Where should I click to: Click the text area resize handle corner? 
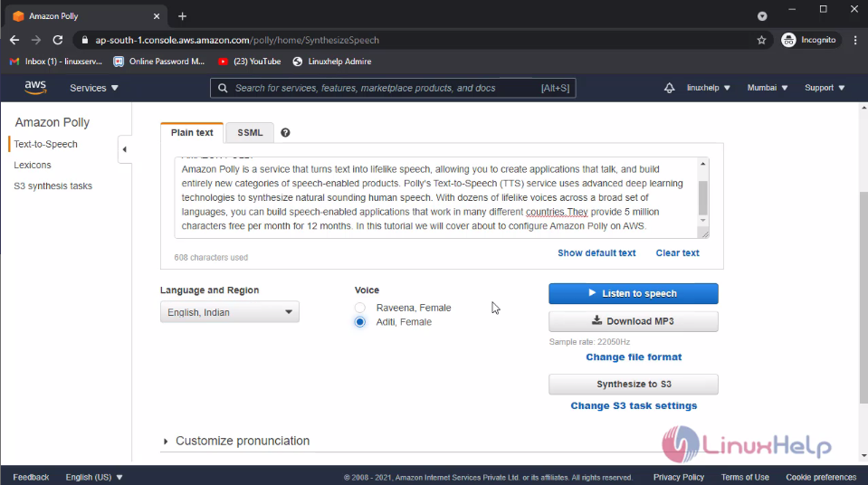tap(705, 234)
